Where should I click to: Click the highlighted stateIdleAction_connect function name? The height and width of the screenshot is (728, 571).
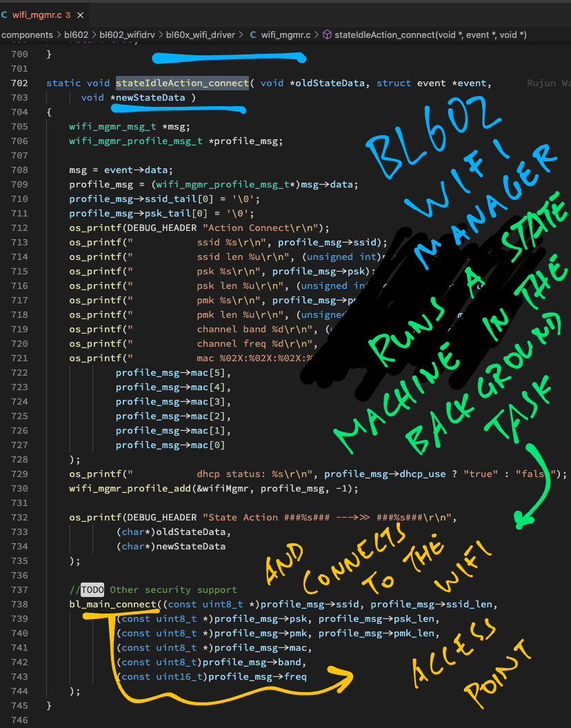(182, 83)
